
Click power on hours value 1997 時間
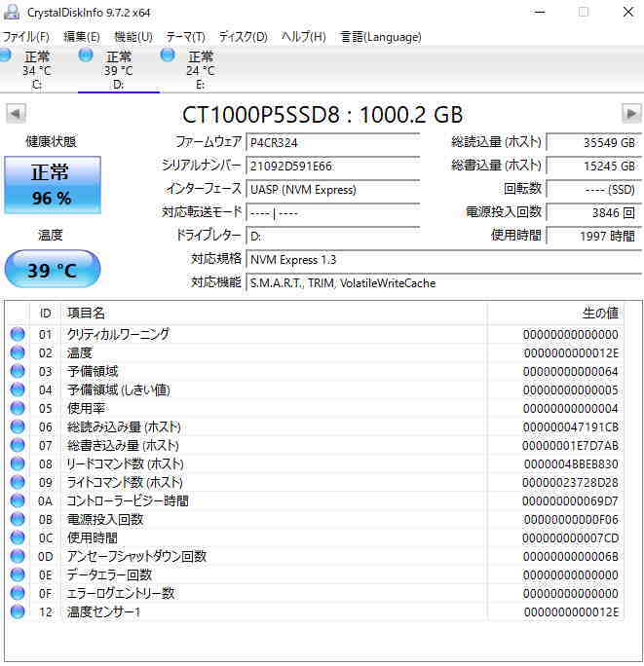pyautogui.click(x=594, y=237)
